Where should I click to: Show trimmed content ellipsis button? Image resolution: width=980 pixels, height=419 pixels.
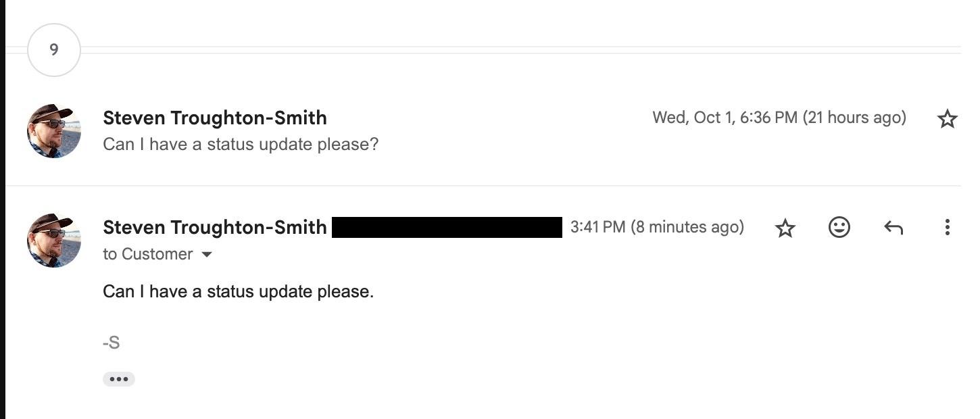[x=119, y=379]
